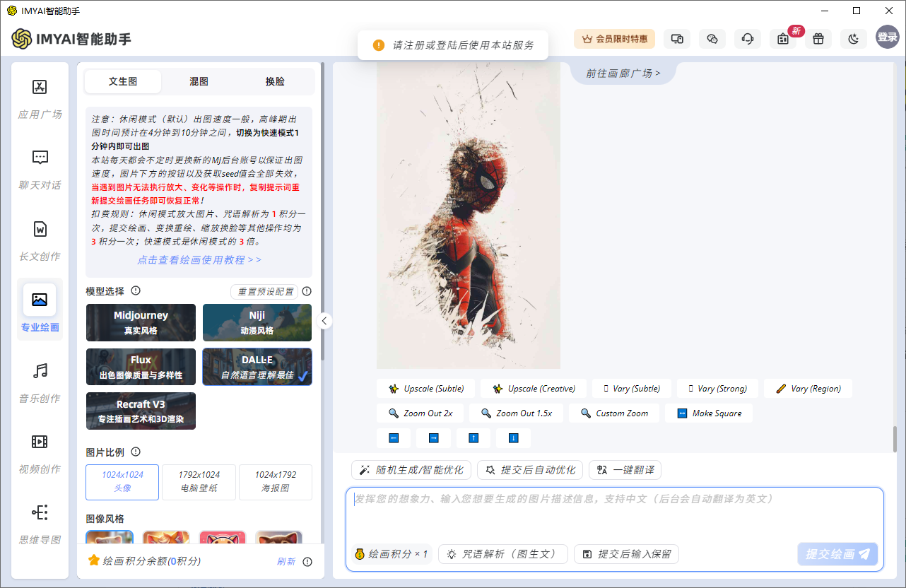Click the 一键翻译 one-click translate button
The height and width of the screenshot is (588, 906).
[625, 470]
